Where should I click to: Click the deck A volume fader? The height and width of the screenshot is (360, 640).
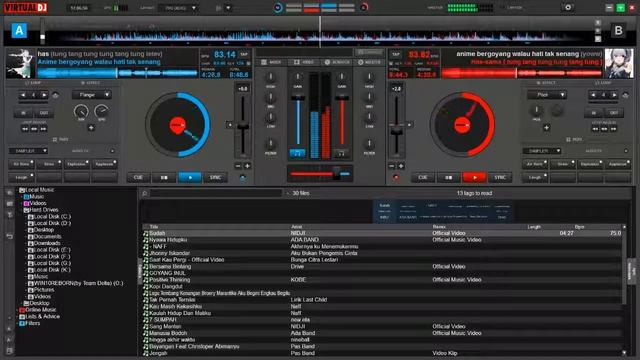[298, 98]
